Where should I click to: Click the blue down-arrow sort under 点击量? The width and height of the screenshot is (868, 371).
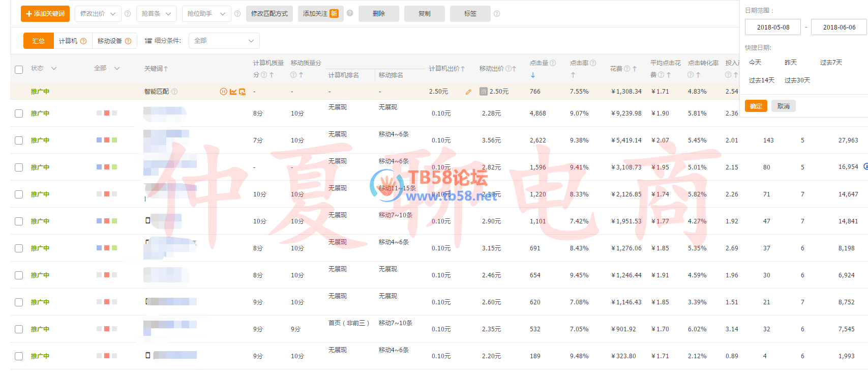(533, 75)
